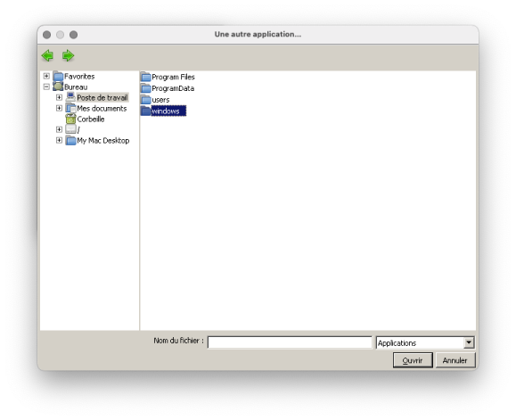Click the Program Files folder icon
516x420 pixels.
(x=146, y=77)
